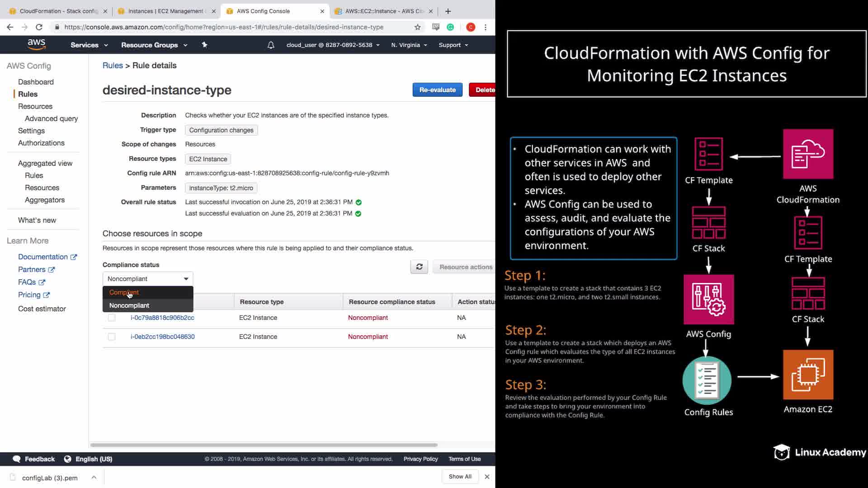Screen dimensions: 868x488
Task: Reload the page with the browser refresh icon
Action: click(39, 27)
